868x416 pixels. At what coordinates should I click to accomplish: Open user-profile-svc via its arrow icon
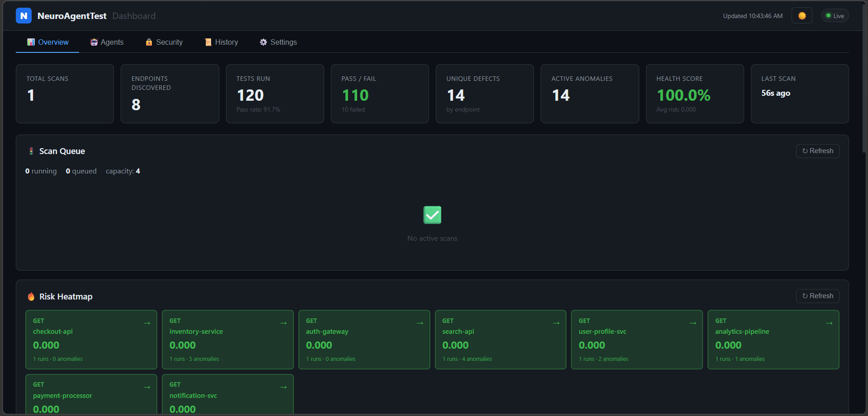click(x=693, y=323)
